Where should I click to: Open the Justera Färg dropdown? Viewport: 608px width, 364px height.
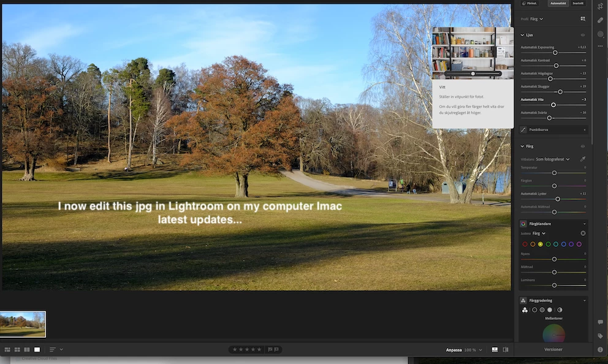point(539,233)
